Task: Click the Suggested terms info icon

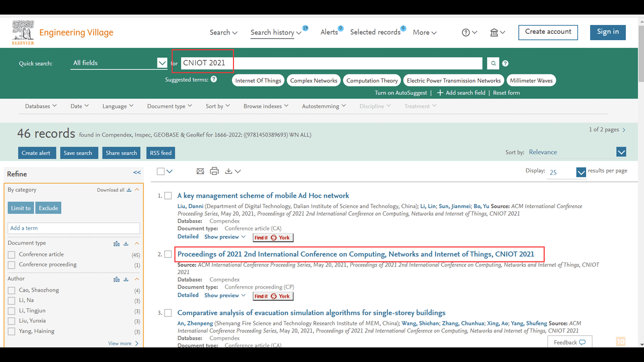Action: 214,79
